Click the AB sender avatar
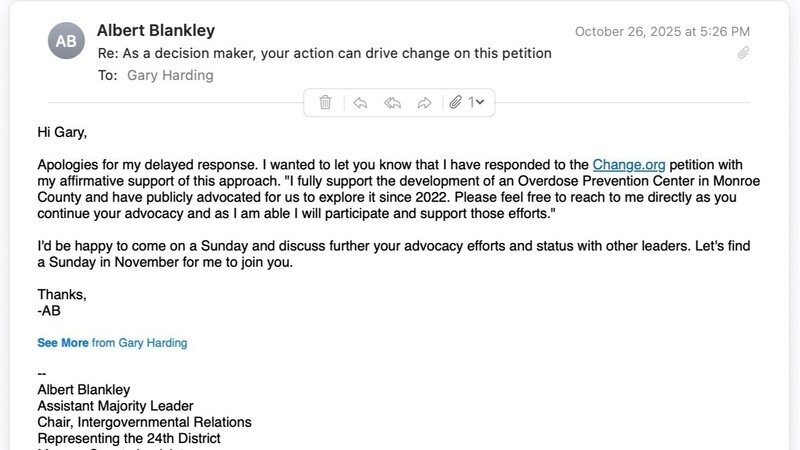 67,41
